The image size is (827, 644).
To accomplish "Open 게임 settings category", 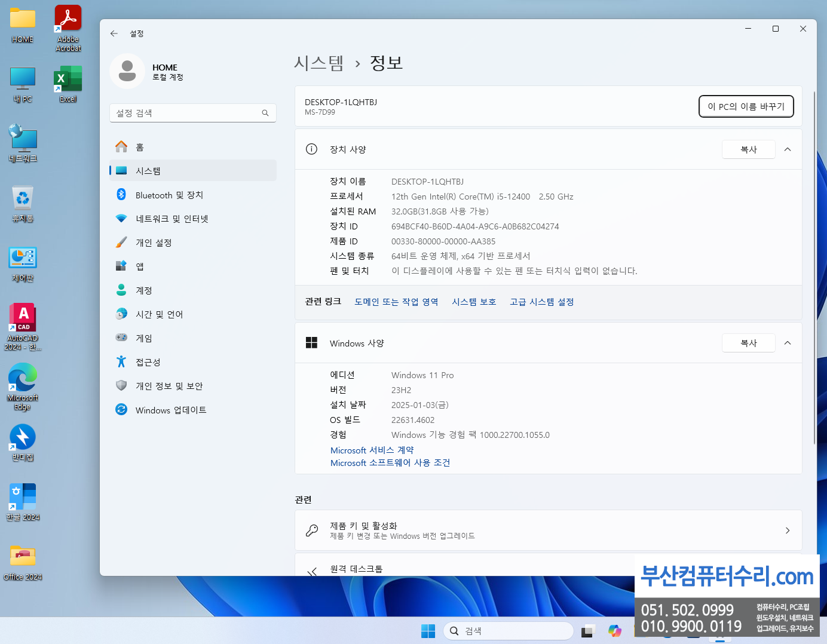I will coord(193,338).
